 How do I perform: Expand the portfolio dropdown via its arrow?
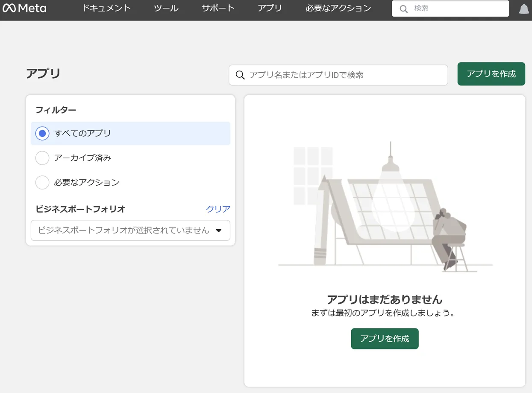coord(219,230)
